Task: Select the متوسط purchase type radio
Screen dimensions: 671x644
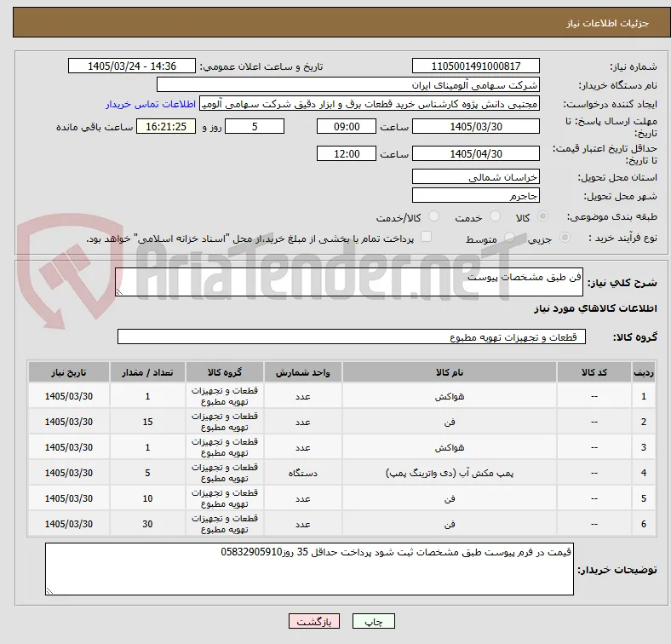Action: pos(509,238)
